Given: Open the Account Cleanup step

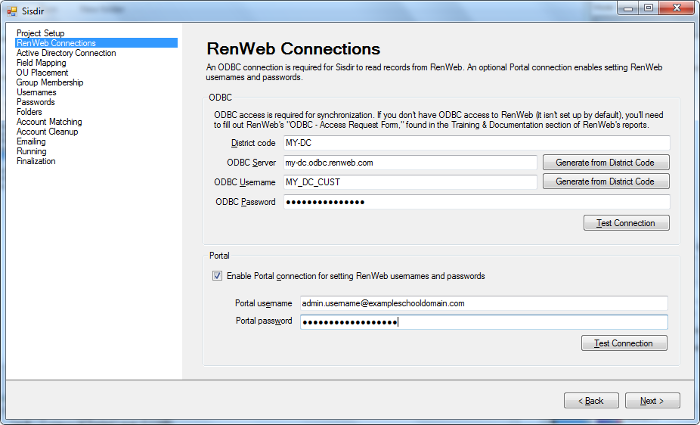Looking at the screenshot, I should pos(47,132).
